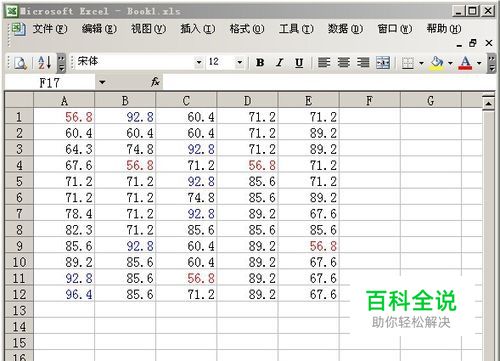Click the Excel icon in title bar

click(x=12, y=11)
